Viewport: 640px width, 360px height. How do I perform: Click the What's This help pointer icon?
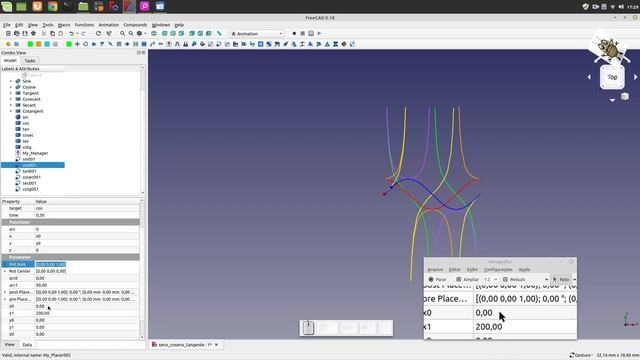click(x=109, y=33)
